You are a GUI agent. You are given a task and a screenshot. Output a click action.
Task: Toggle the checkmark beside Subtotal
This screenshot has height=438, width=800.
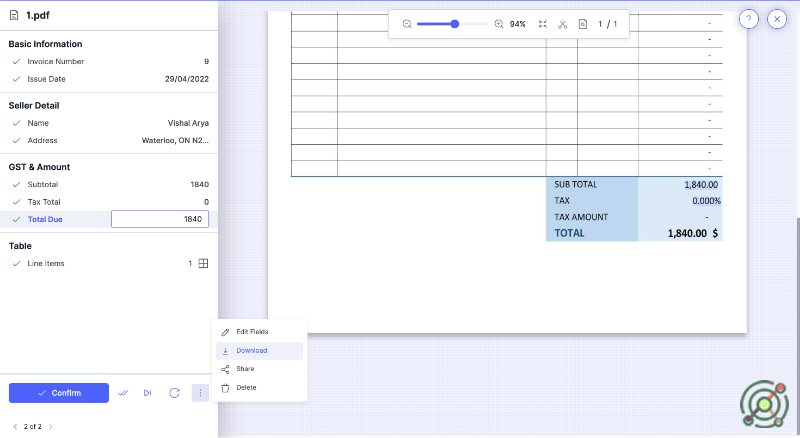click(16, 185)
